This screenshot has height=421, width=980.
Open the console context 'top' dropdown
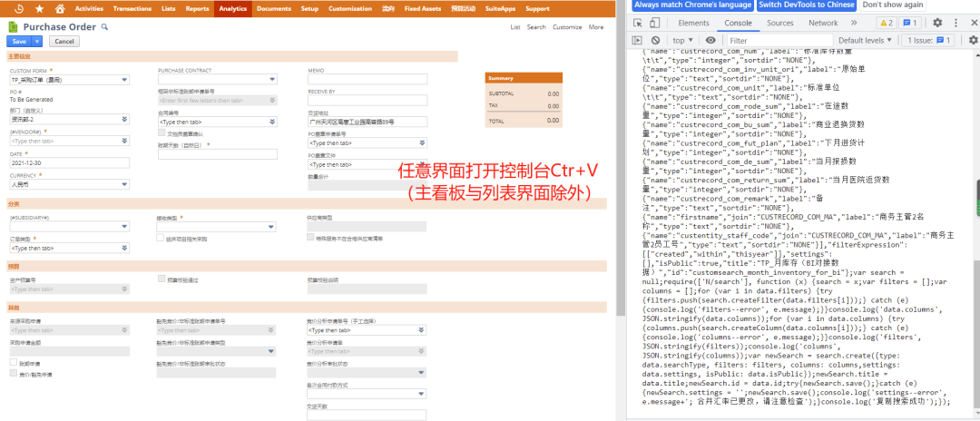tap(681, 40)
